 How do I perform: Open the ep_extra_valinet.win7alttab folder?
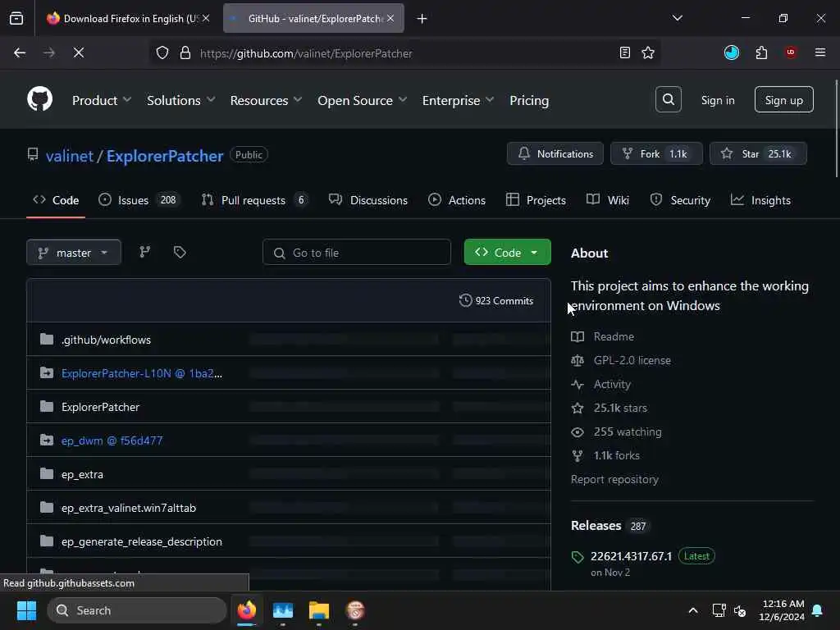pos(129,508)
